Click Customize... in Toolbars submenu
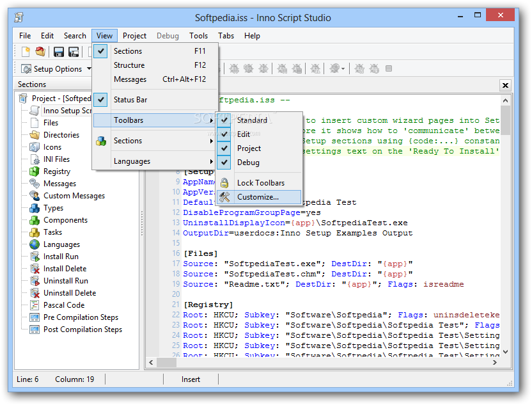The height and width of the screenshot is (405, 532). click(x=259, y=197)
